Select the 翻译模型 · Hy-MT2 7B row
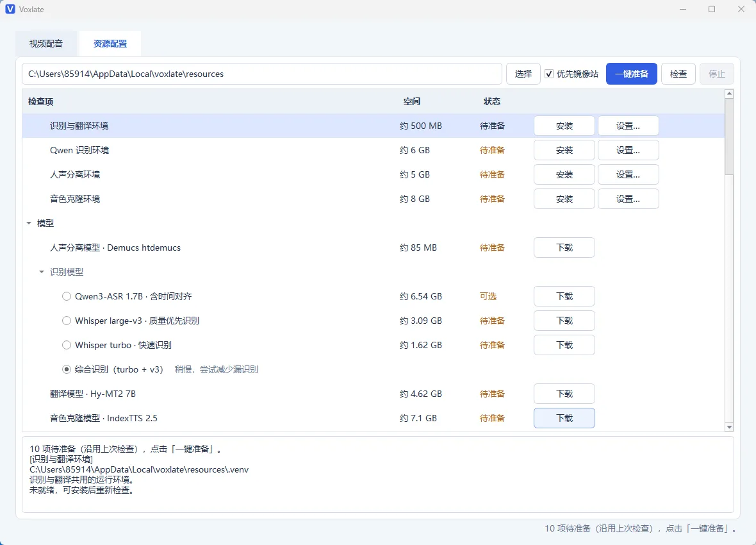 (x=373, y=394)
